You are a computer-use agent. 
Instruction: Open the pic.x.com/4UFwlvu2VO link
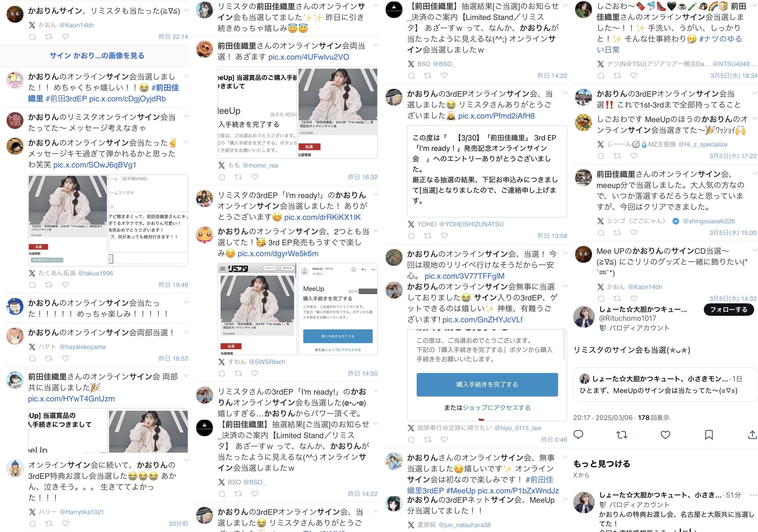point(308,57)
